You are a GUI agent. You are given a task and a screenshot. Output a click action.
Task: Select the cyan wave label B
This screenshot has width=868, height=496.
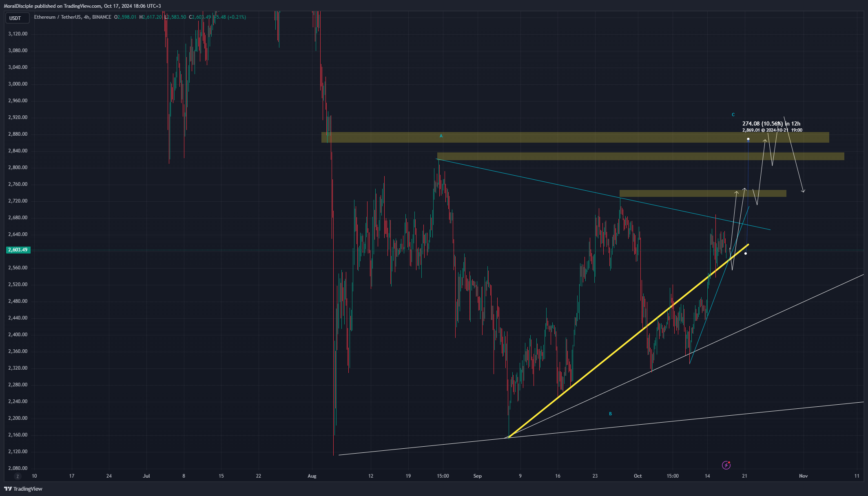(x=610, y=414)
